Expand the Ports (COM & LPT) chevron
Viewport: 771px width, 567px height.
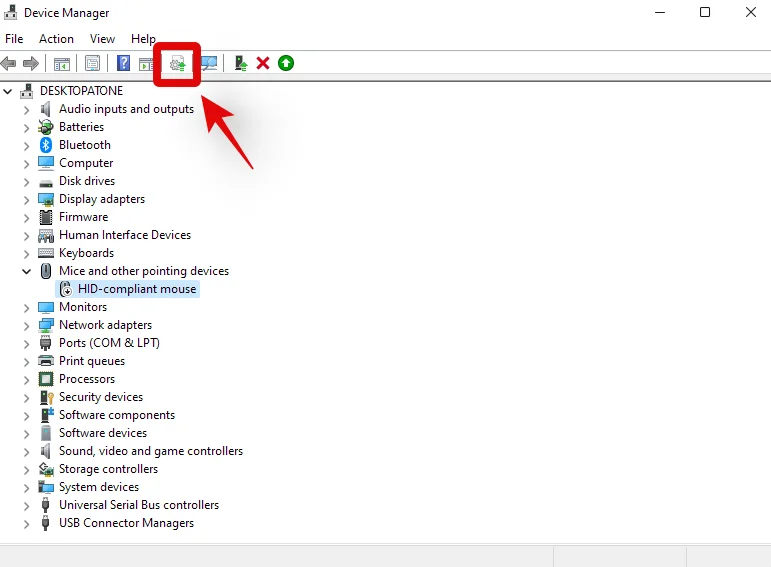27,344
